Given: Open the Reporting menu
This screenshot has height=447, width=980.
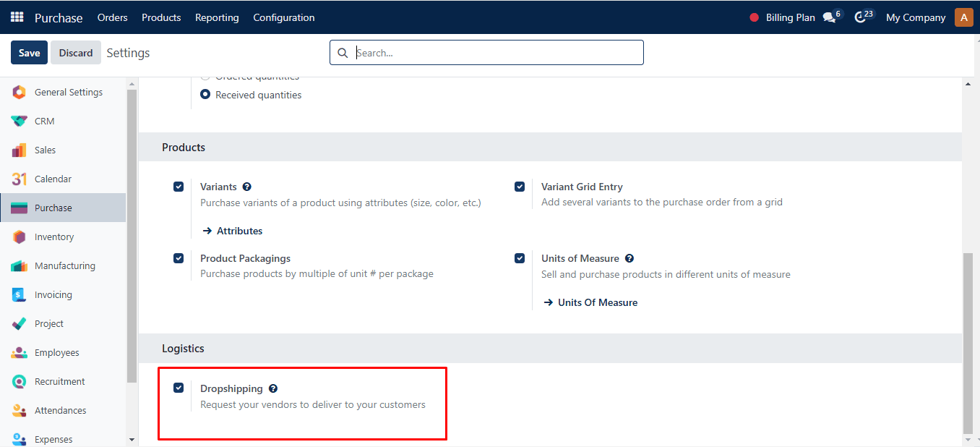Looking at the screenshot, I should coord(217,17).
